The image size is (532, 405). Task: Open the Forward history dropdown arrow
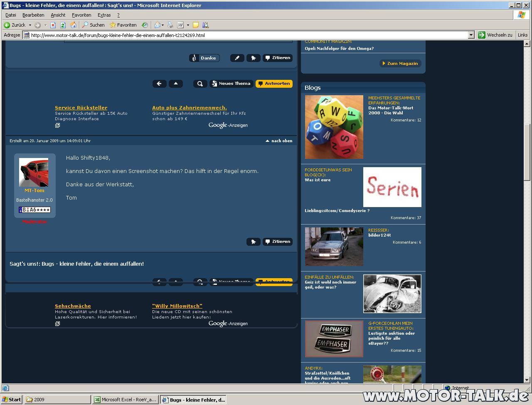click(x=45, y=25)
